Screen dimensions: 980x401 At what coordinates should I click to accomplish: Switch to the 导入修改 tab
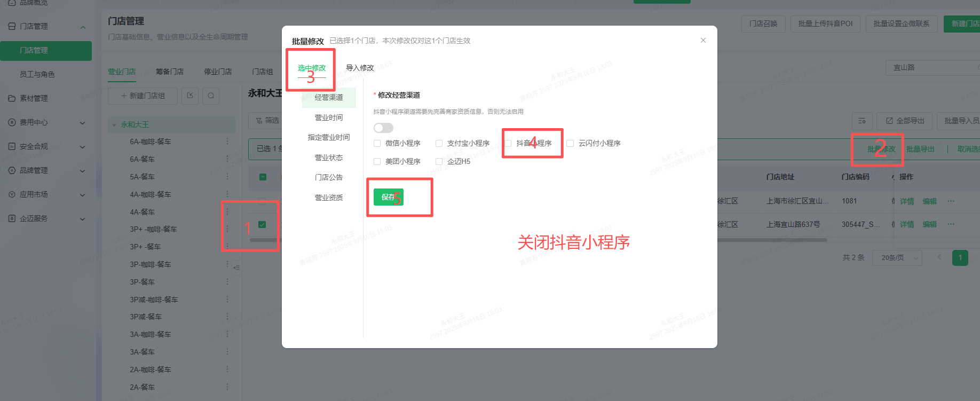coord(360,68)
